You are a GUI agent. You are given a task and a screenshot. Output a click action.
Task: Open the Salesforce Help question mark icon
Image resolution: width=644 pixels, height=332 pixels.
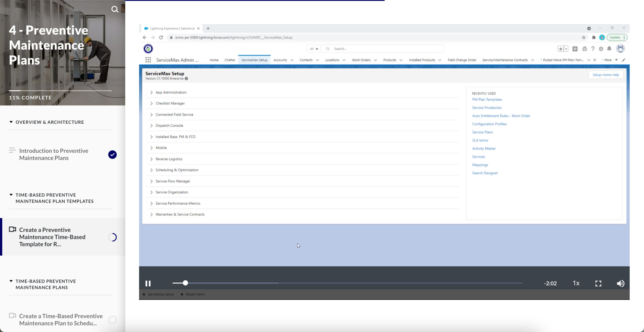[x=593, y=49]
